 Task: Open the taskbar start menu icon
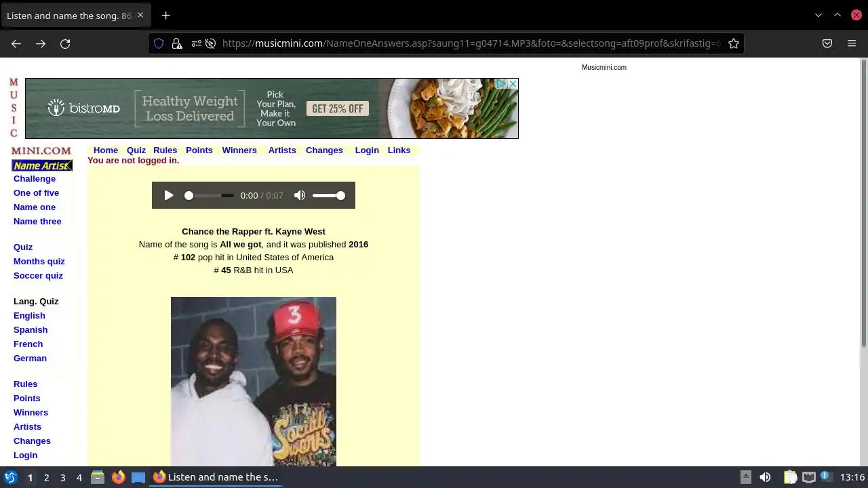11,477
